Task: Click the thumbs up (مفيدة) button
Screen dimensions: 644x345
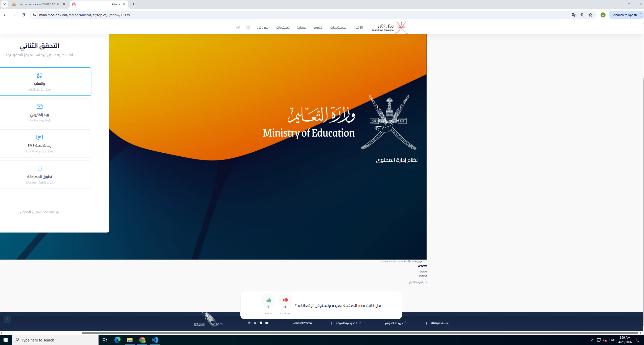Action: click(268, 300)
